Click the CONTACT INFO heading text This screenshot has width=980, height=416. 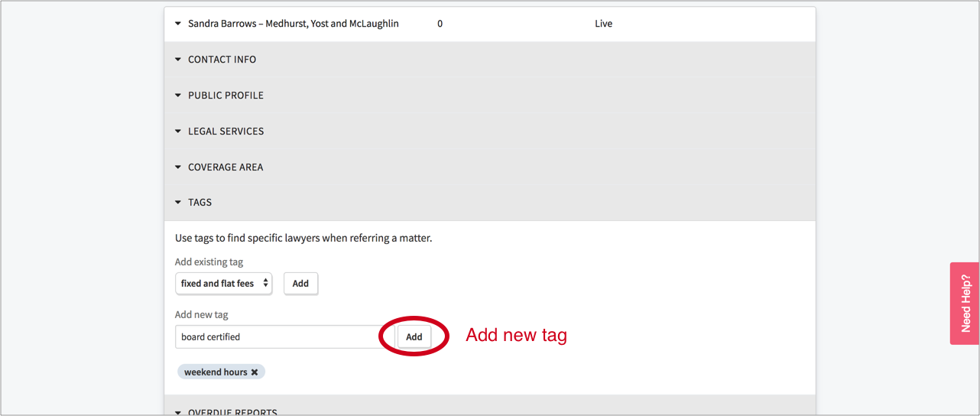click(222, 60)
